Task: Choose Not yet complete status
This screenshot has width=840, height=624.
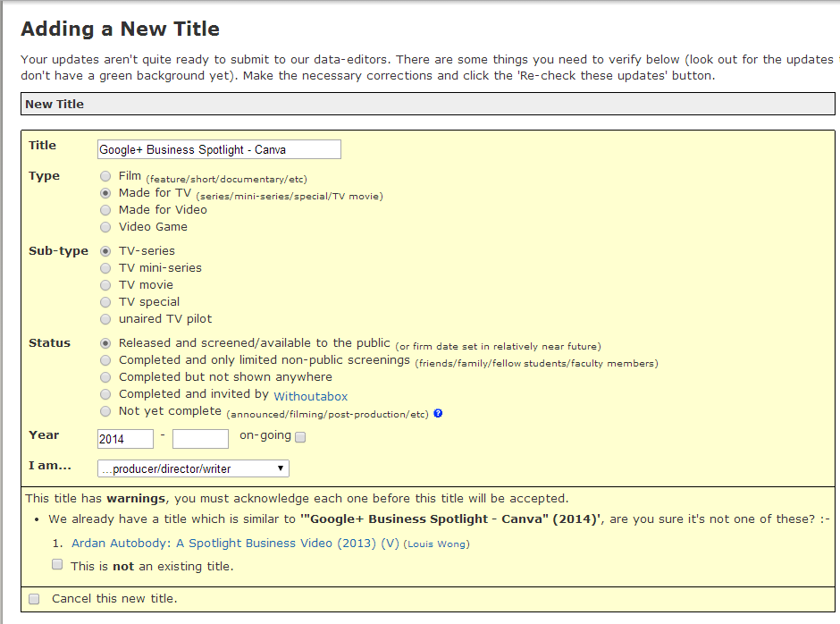Action: [106, 411]
